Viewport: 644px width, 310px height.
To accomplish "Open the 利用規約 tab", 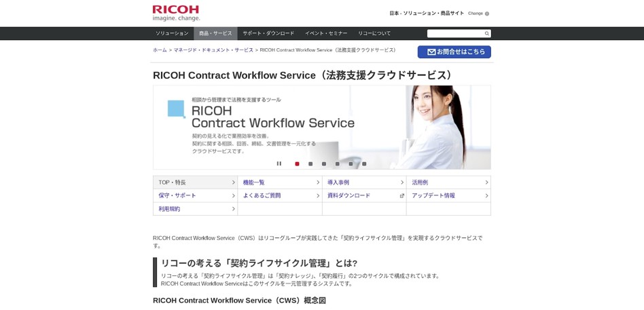I will tap(195, 209).
